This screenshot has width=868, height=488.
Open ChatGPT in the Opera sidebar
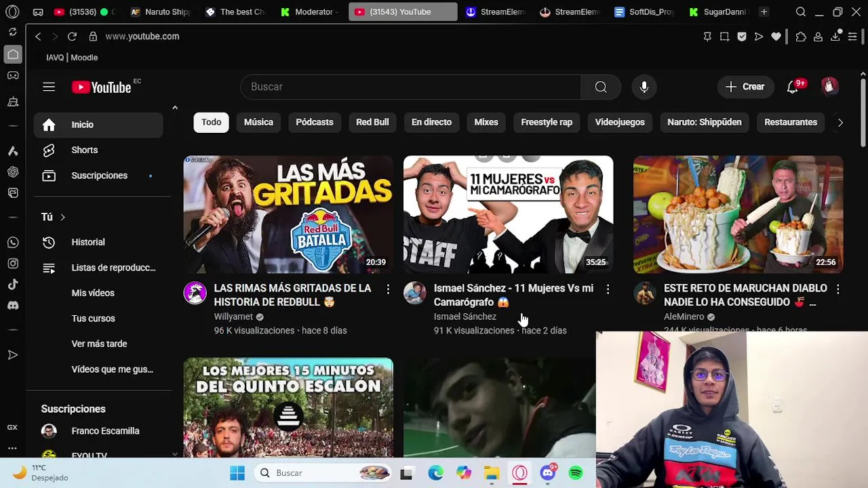(x=13, y=172)
